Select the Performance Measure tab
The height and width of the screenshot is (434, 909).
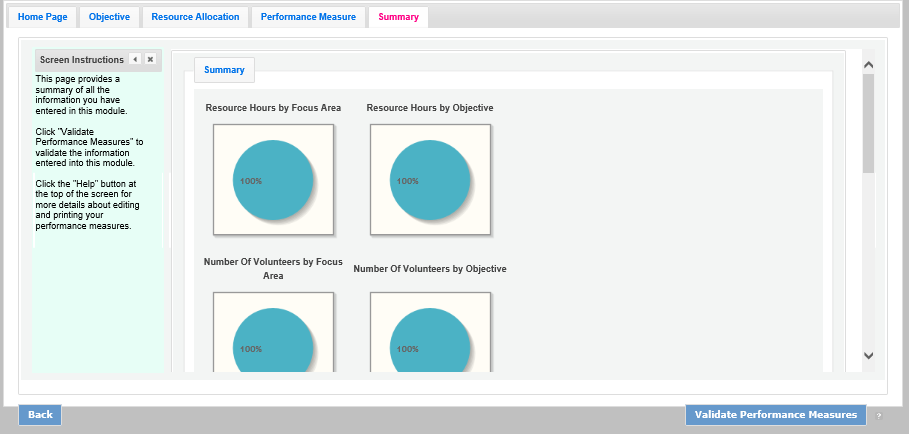click(x=308, y=17)
